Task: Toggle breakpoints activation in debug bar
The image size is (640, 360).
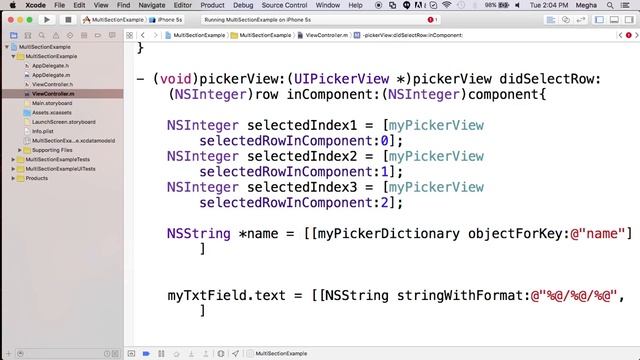Action: (146, 353)
